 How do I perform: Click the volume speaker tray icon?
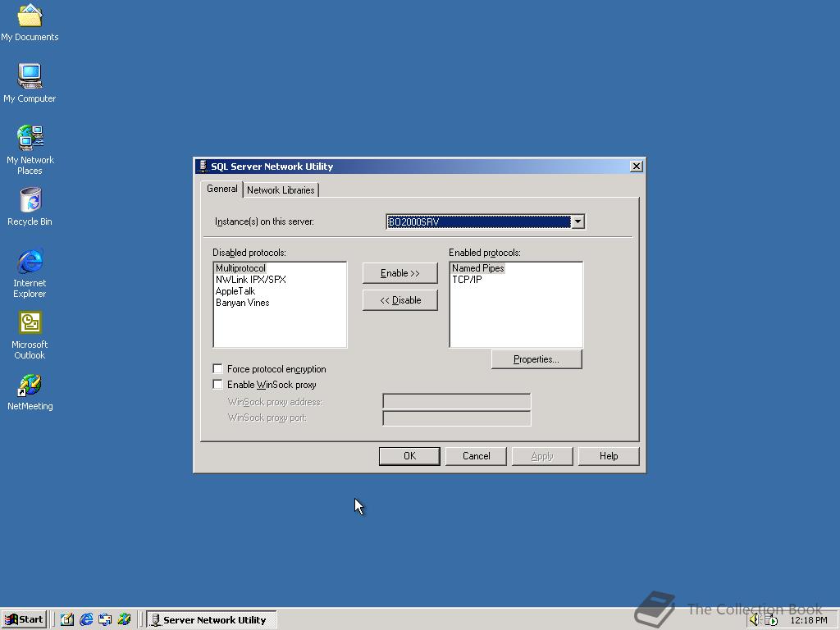[755, 620]
